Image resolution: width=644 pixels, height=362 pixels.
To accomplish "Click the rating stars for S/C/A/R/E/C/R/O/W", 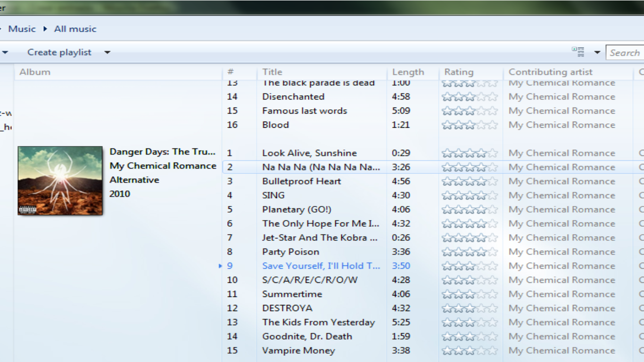I will [x=470, y=280].
